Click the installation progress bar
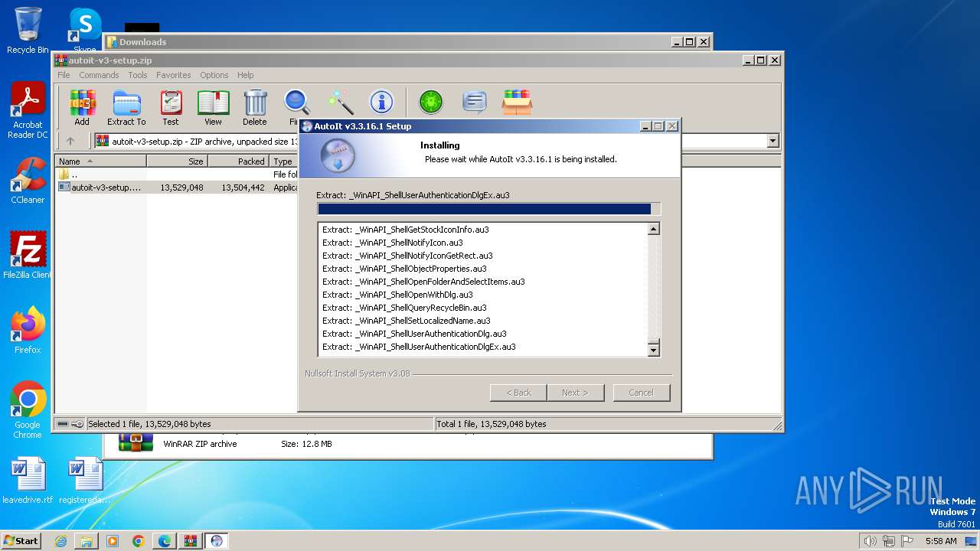Image resolution: width=980 pixels, height=551 pixels. [488, 209]
